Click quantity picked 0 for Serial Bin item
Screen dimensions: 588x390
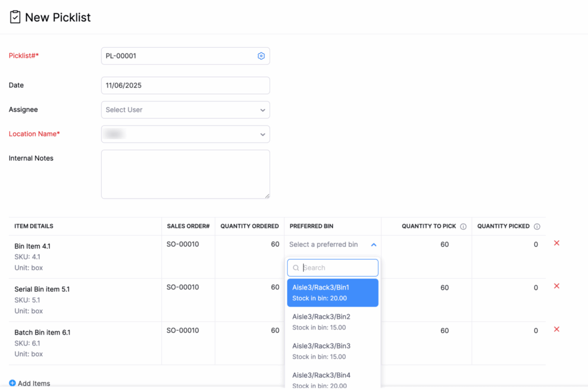pyautogui.click(x=536, y=288)
